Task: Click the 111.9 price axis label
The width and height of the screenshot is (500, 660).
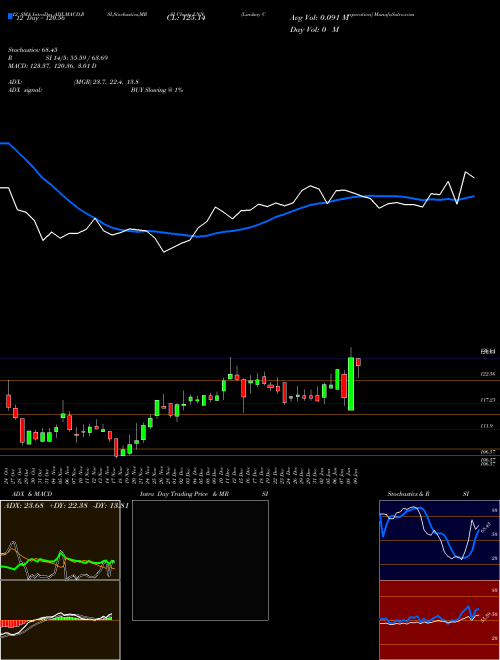Action: tap(487, 426)
